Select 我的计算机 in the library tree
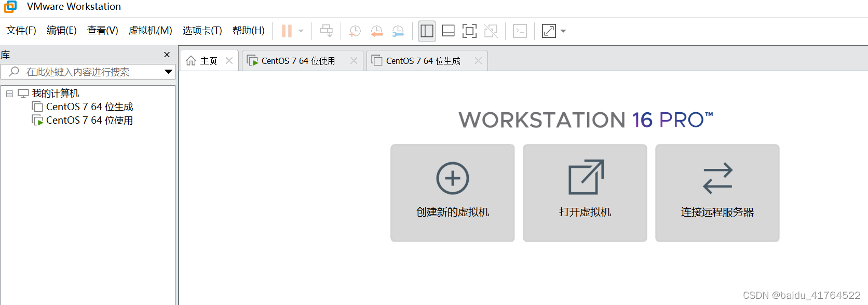 pos(56,94)
